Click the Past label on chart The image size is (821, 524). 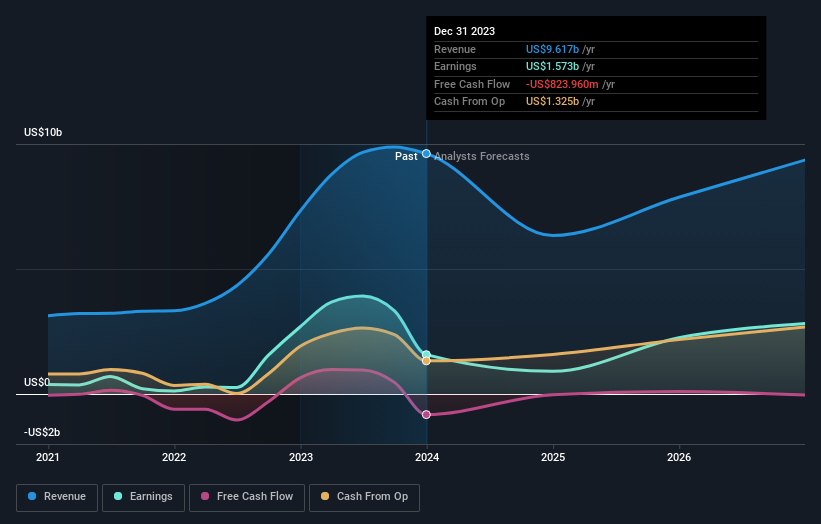tap(406, 156)
